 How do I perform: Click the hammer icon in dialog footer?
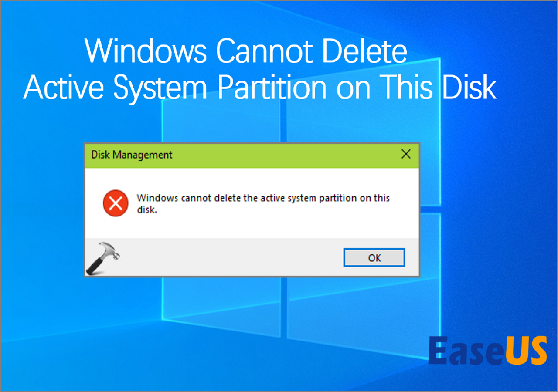coord(102,258)
